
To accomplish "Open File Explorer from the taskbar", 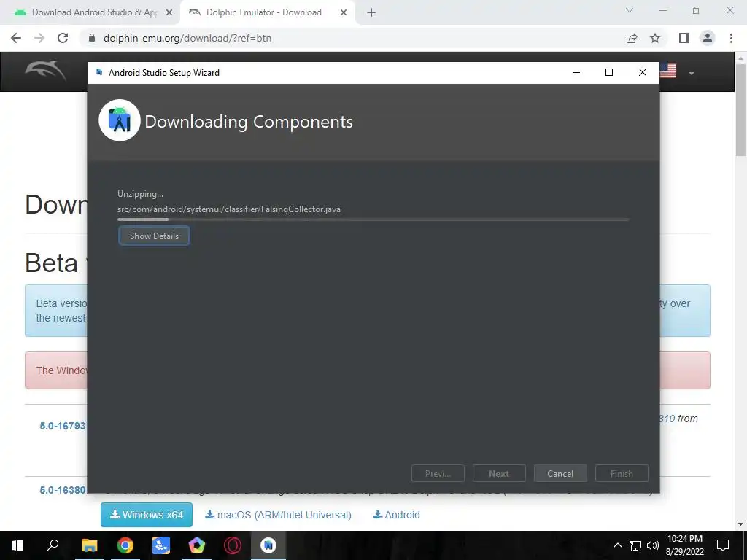I will click(x=89, y=545).
